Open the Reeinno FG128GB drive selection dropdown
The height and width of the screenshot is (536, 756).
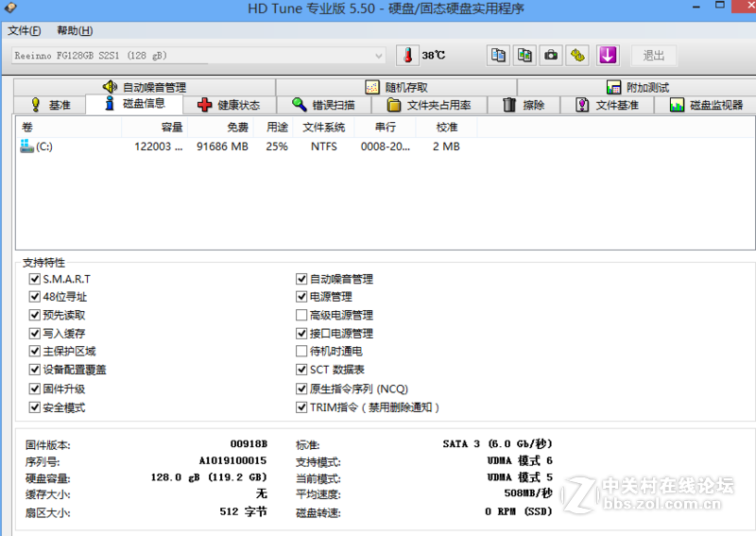pos(198,56)
